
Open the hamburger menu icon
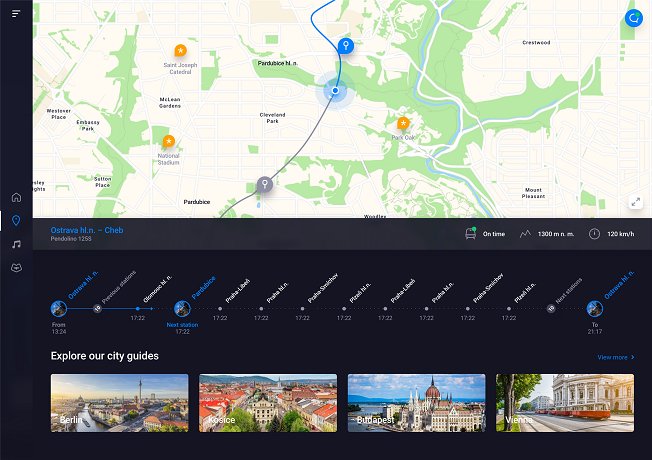click(16, 14)
